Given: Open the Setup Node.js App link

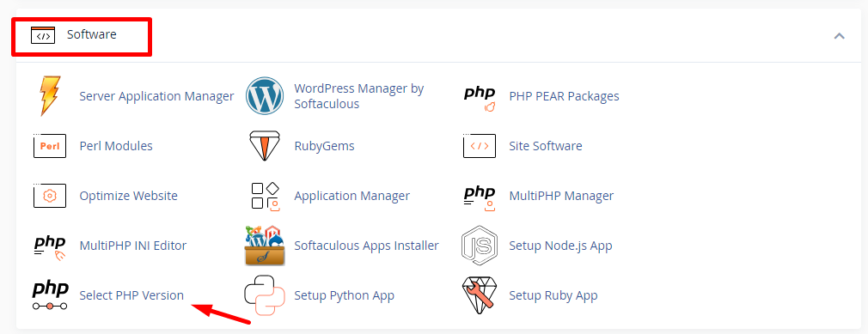Looking at the screenshot, I should [x=560, y=246].
